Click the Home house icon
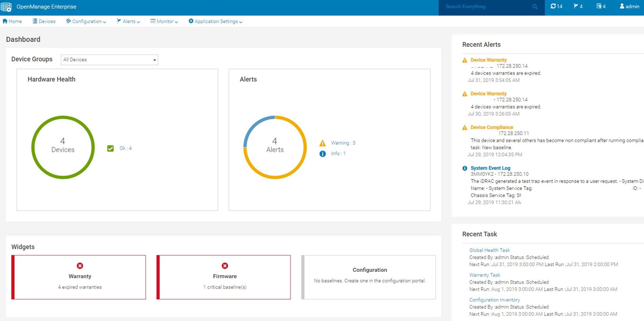 (5, 21)
